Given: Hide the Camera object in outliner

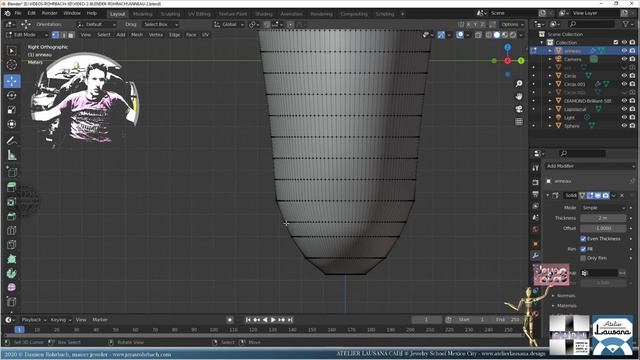Looking at the screenshot, I should point(624,59).
